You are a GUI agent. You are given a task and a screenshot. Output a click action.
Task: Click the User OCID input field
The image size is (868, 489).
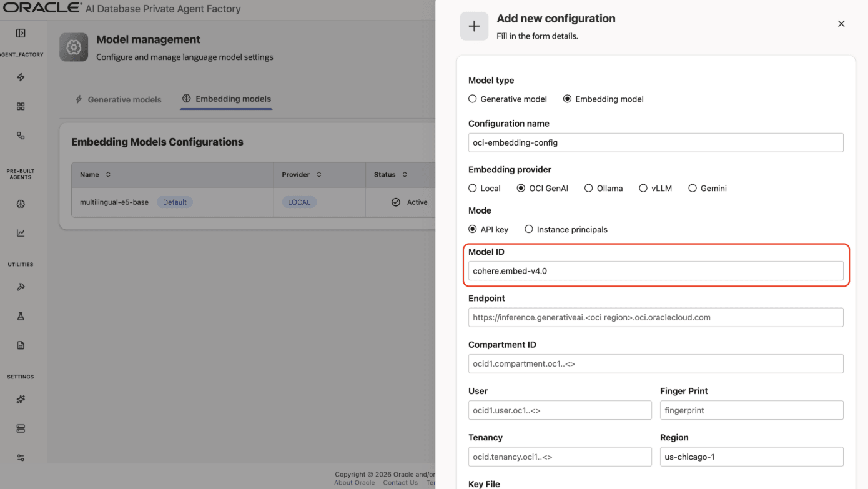point(560,410)
